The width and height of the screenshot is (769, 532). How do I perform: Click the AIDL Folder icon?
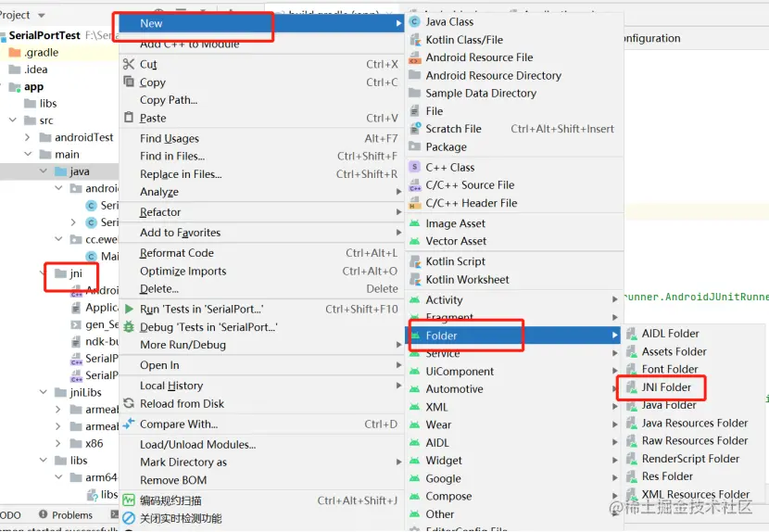pyautogui.click(x=632, y=334)
